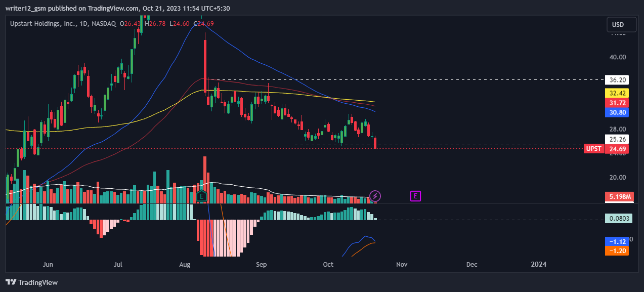This screenshot has width=644, height=292.
Task: Click the Jul label on time axis
Action: tap(118, 264)
